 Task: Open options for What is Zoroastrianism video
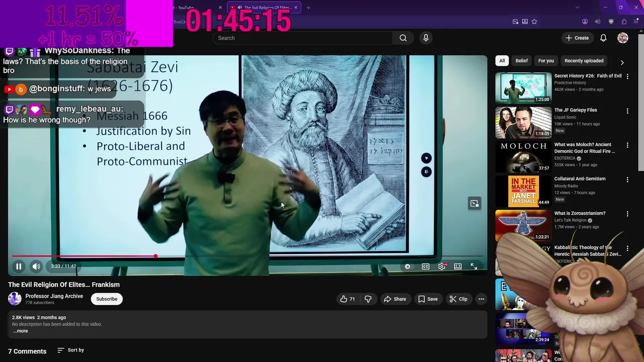[627, 214]
